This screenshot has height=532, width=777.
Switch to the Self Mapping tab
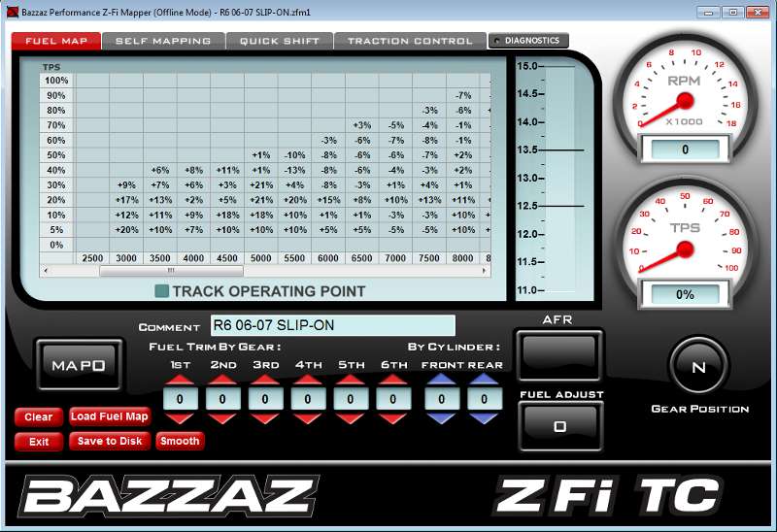click(163, 41)
